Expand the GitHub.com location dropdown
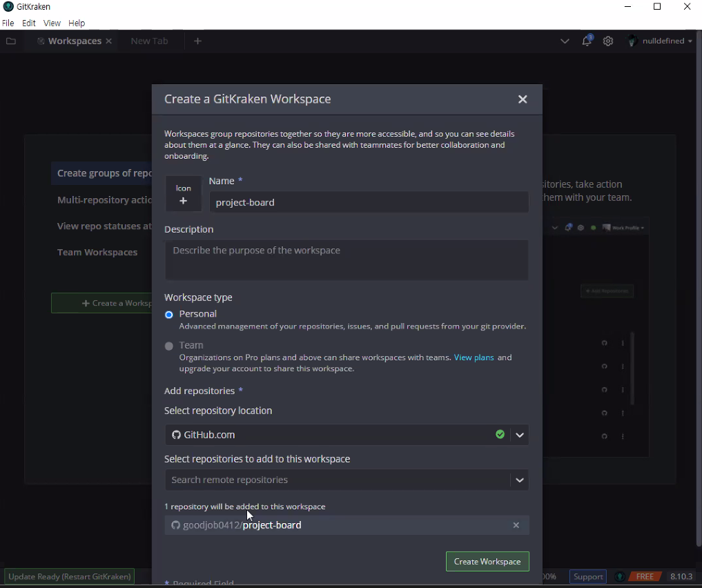This screenshot has width=702, height=588. coord(519,435)
